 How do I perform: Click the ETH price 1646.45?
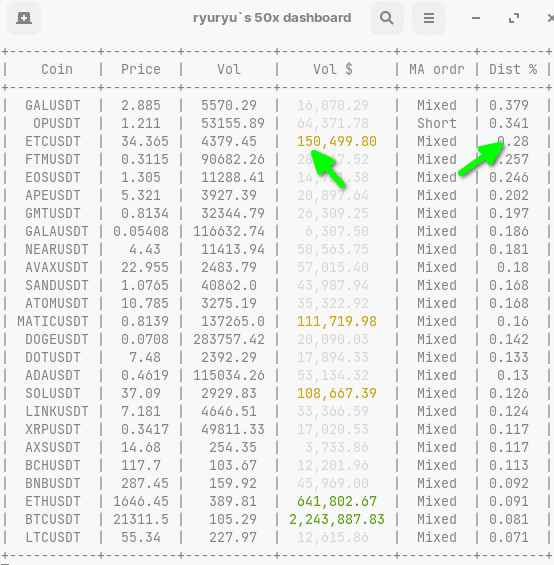tap(141, 502)
